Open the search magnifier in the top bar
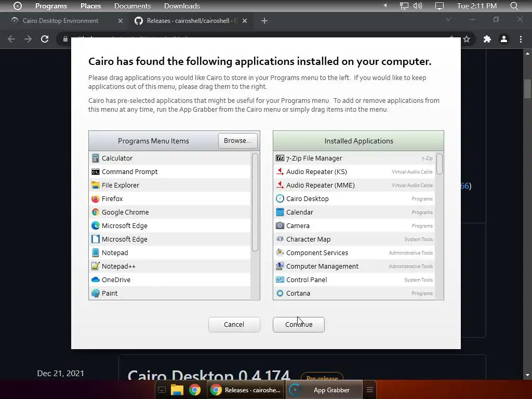Viewport: 532px width, 399px height. [x=514, y=6]
